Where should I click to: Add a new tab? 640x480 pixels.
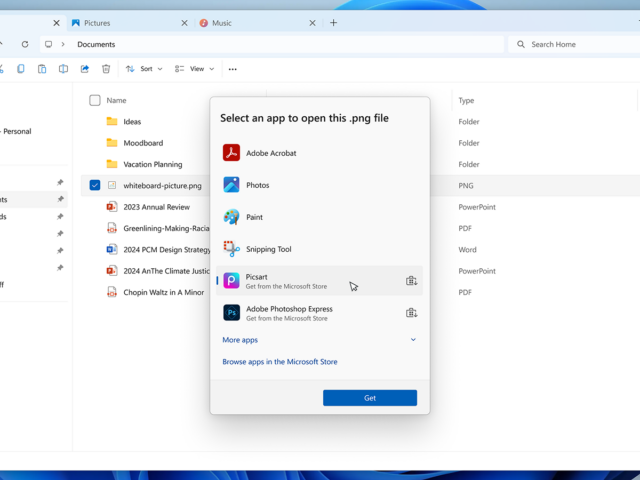(x=333, y=23)
